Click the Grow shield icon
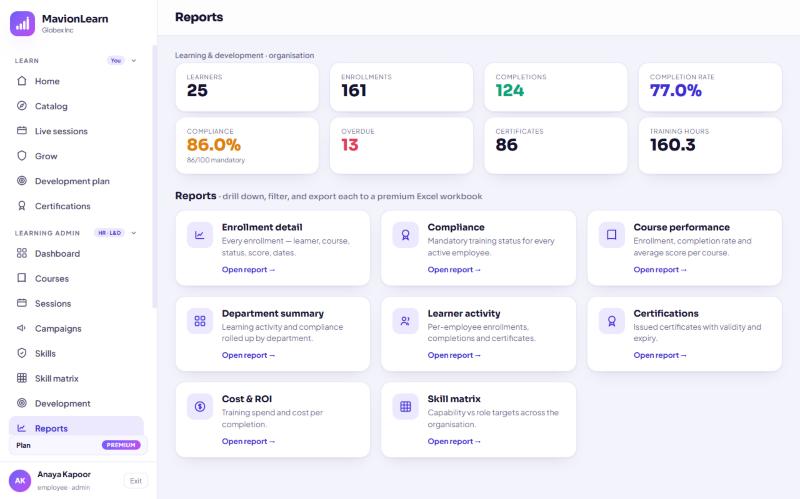This screenshot has width=800, height=499. pos(21,156)
